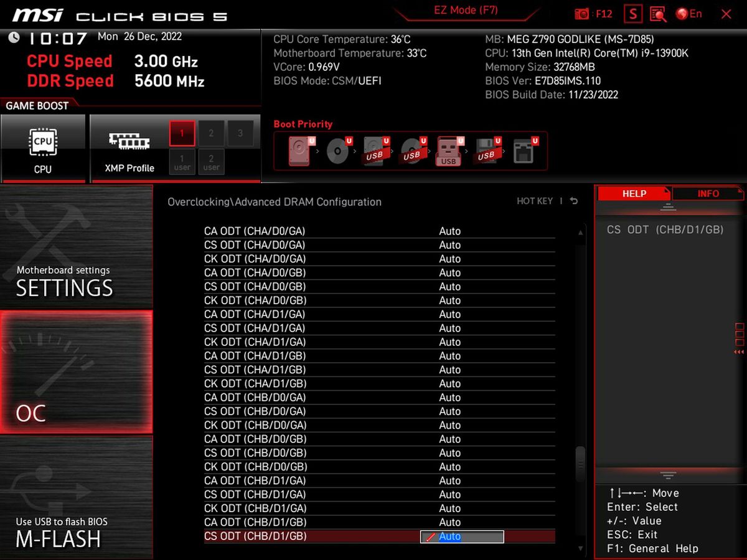This screenshot has width=747, height=560.
Task: Select the CS ODT (CHA/D1/GB) row
Action: click(x=380, y=370)
